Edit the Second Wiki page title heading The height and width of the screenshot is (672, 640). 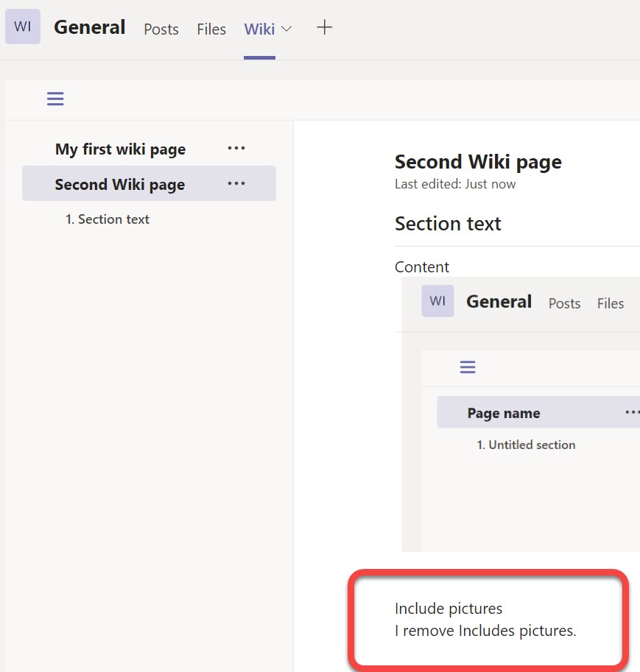478,162
